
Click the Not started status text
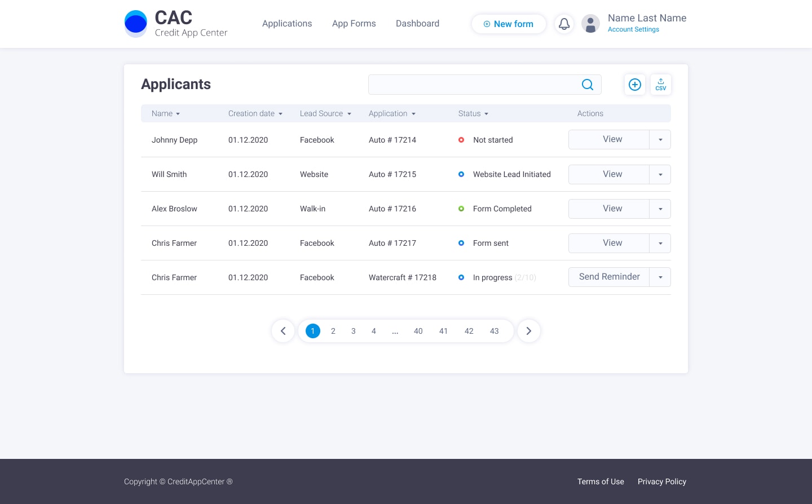point(493,140)
